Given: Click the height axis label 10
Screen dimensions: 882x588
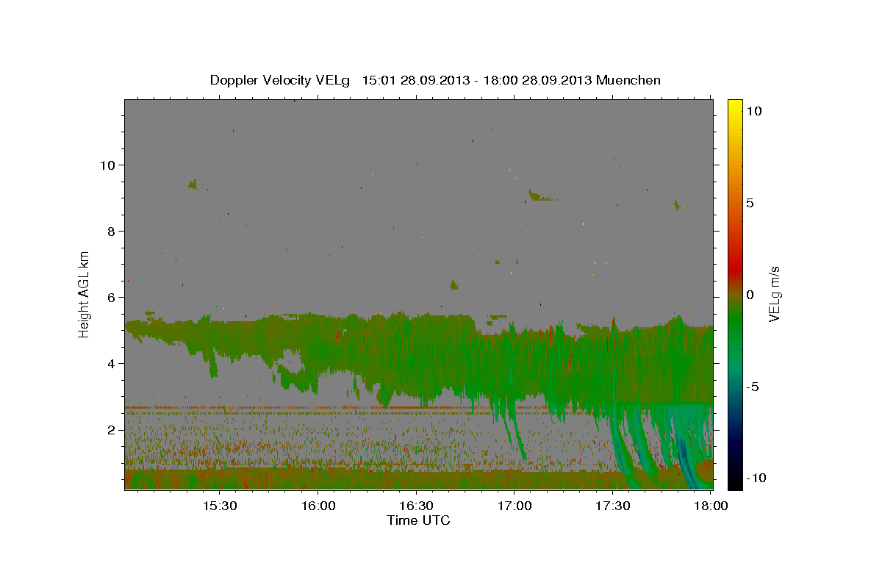Looking at the screenshot, I should [x=108, y=165].
